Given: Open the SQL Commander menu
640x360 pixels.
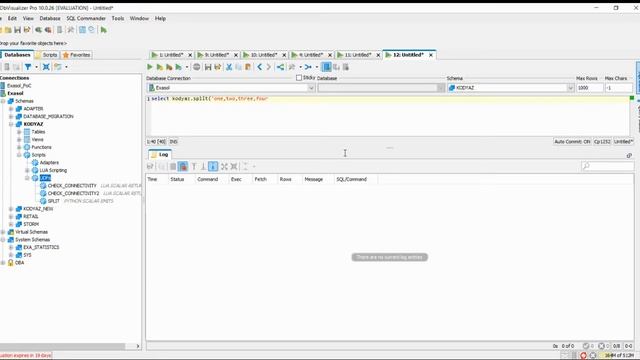Looking at the screenshot, I should tap(86, 18).
